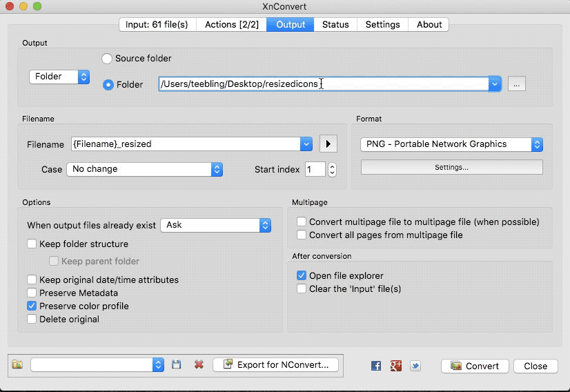Viewport: 570px width, 392px height.
Task: Share on Twitter icon
Action: click(415, 366)
